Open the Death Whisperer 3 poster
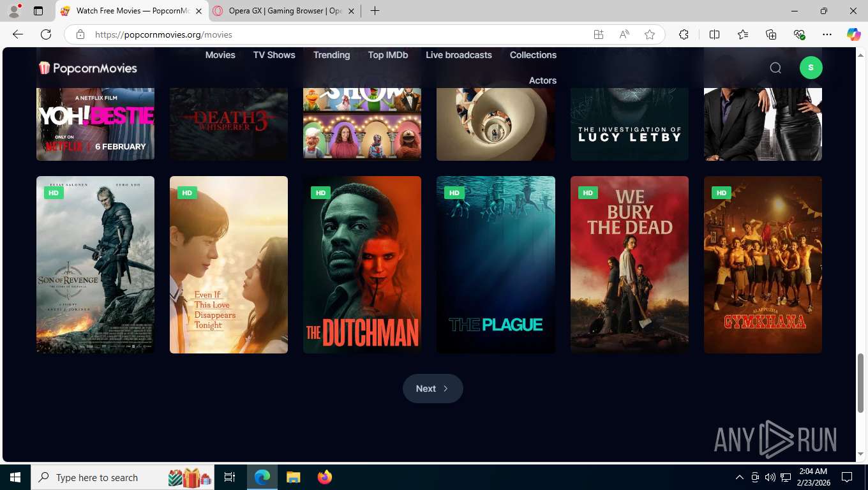This screenshot has width=868, height=490. pyautogui.click(x=228, y=124)
